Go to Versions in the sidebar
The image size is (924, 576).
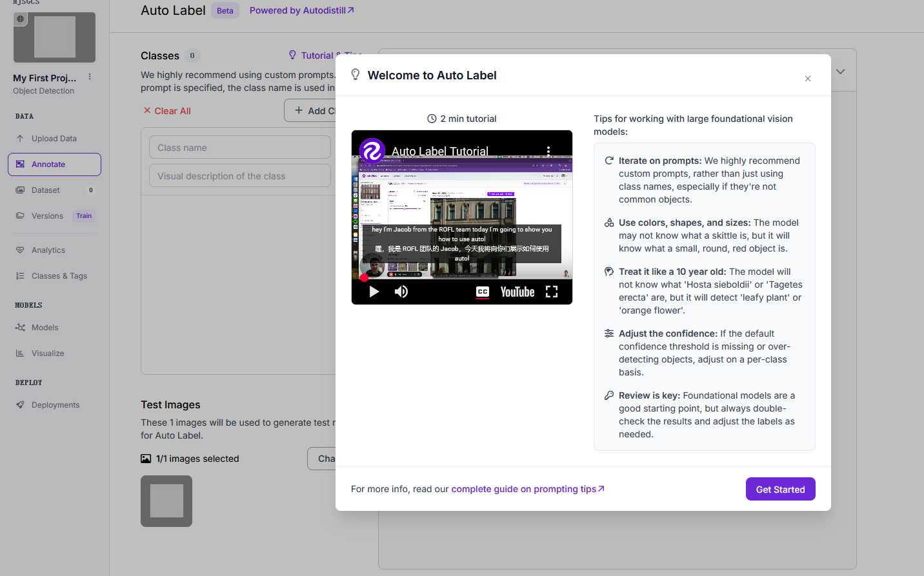click(x=47, y=216)
